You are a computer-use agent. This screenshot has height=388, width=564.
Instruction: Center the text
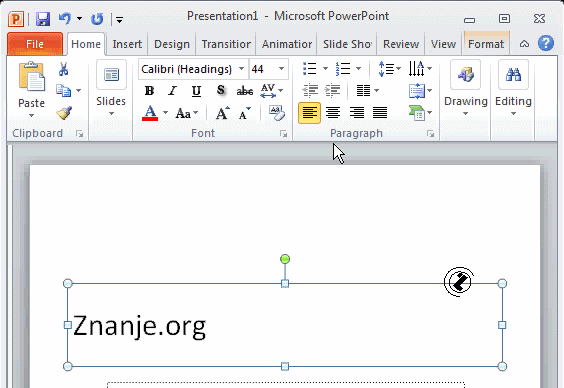pyautogui.click(x=333, y=113)
